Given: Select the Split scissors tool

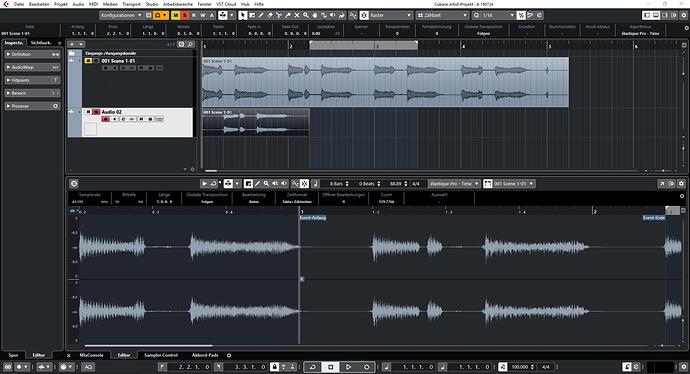Looking at the screenshot, I should pos(279,15).
